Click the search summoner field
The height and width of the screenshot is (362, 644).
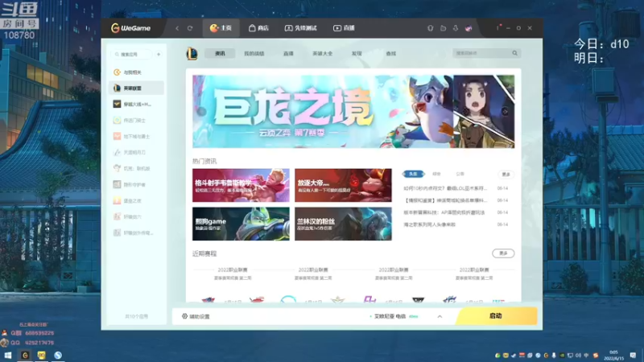pos(481,53)
